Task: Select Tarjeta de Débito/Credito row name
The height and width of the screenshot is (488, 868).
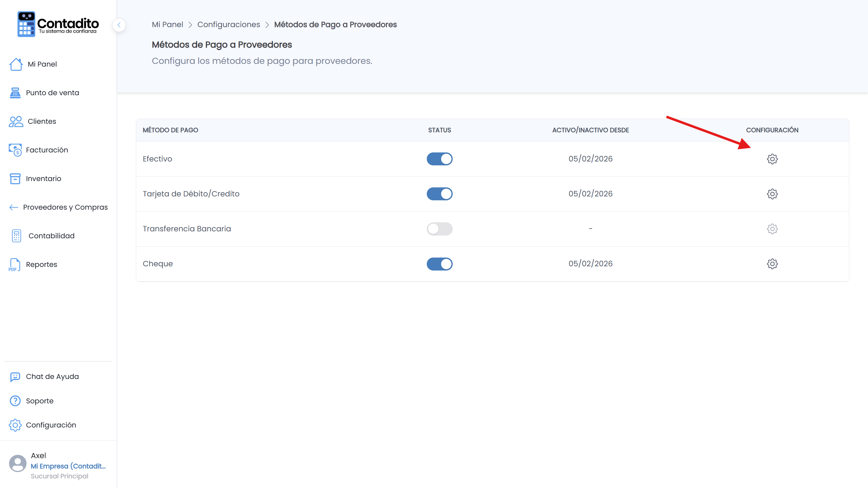Action: click(x=191, y=194)
